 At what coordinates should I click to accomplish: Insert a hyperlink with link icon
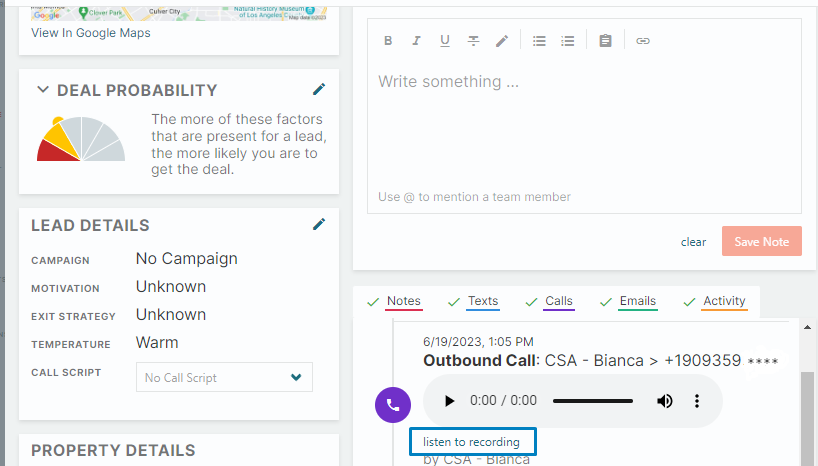click(643, 41)
